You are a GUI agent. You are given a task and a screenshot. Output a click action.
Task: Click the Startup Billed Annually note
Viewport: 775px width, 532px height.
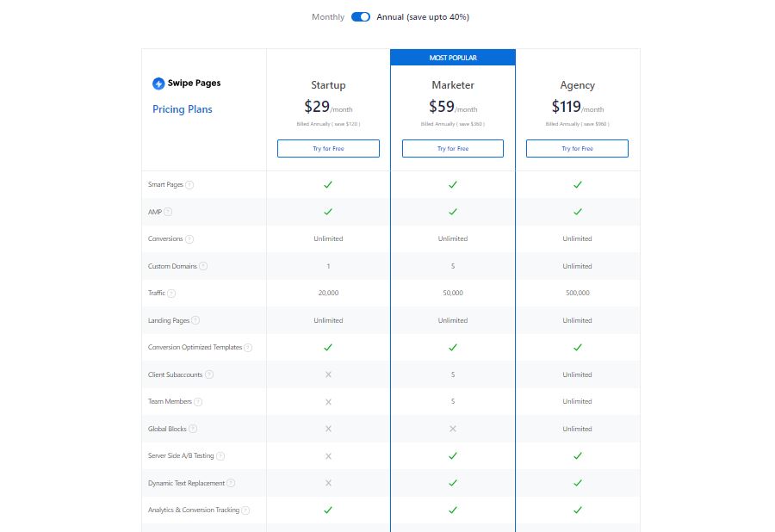[x=328, y=124]
